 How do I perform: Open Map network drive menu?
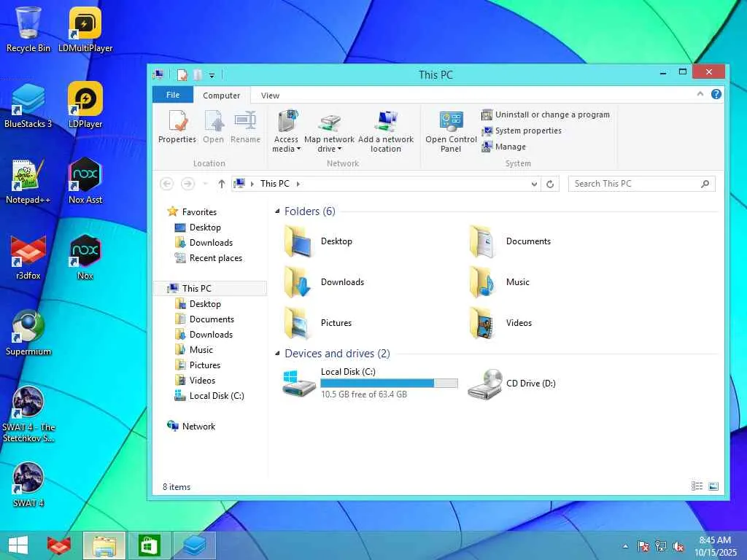329,131
